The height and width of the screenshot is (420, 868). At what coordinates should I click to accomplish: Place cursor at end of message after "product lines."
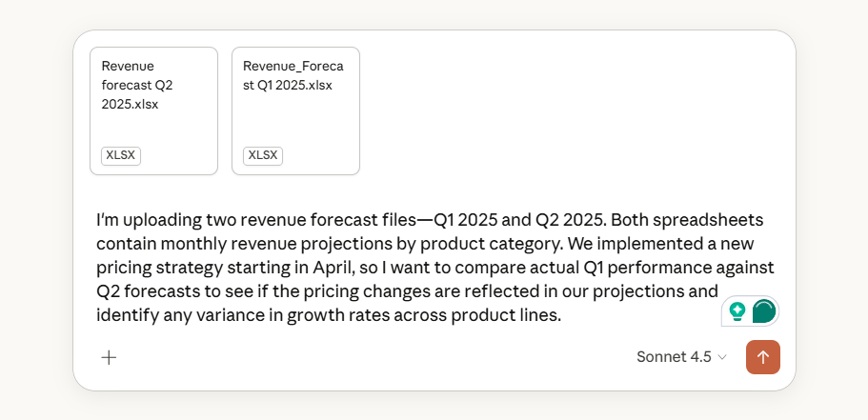coord(562,314)
